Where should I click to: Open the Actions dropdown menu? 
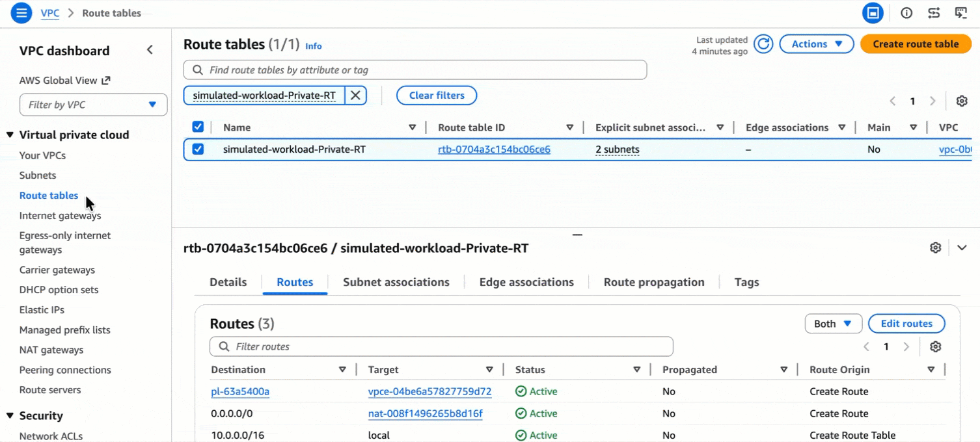click(x=817, y=44)
